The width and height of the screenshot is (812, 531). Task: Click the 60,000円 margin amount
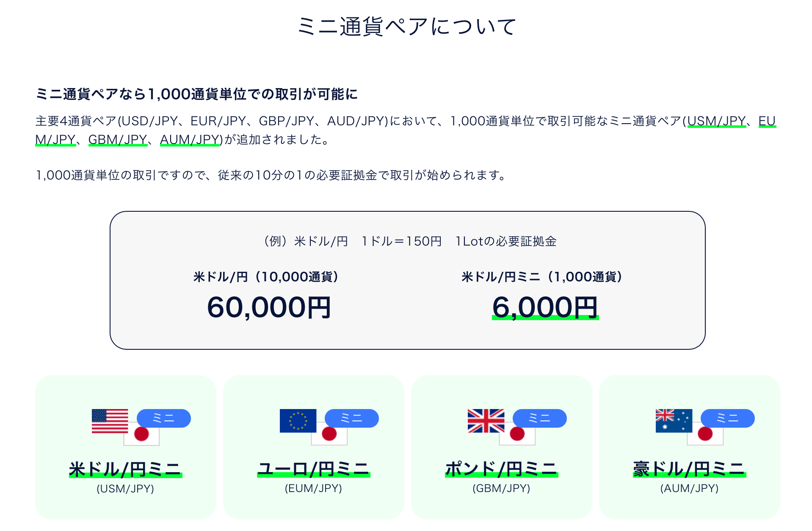click(269, 307)
